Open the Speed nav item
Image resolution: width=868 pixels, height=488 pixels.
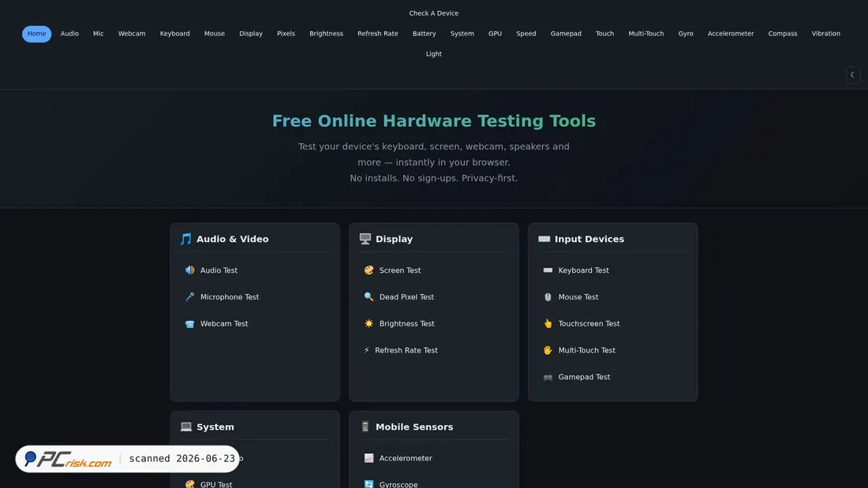(526, 34)
